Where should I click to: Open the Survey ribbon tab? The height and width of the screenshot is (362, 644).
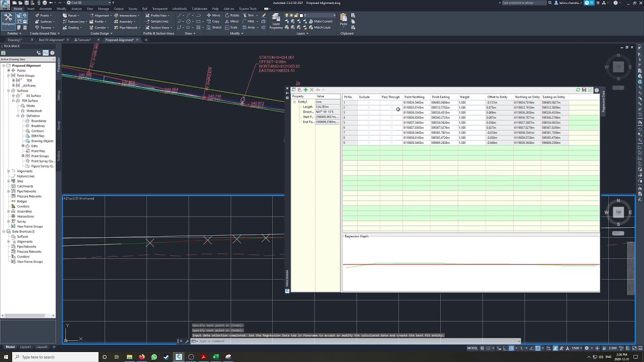[133, 9]
